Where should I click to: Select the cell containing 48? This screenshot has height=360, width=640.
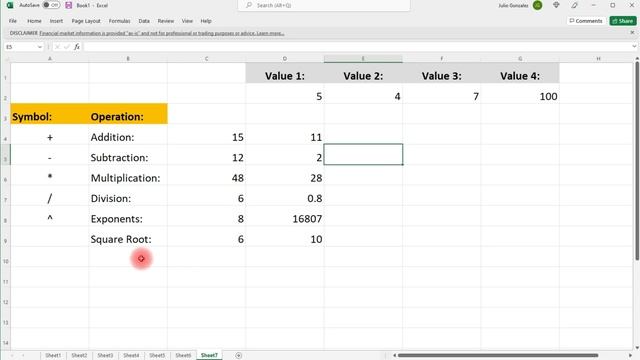(207, 175)
